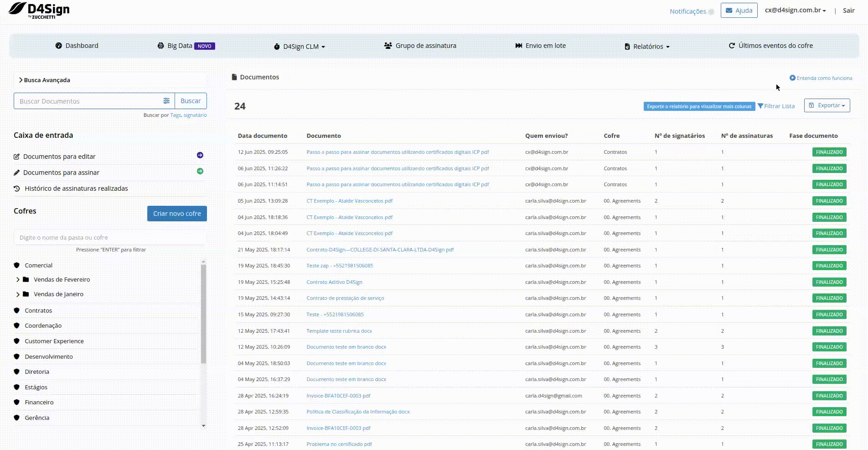This screenshot has width=868, height=450.
Task: Click the Grupo de assinatura people icon
Action: [x=388, y=46]
